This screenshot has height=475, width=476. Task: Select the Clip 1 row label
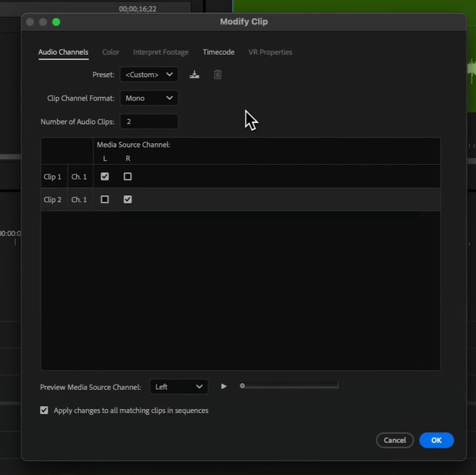click(52, 177)
